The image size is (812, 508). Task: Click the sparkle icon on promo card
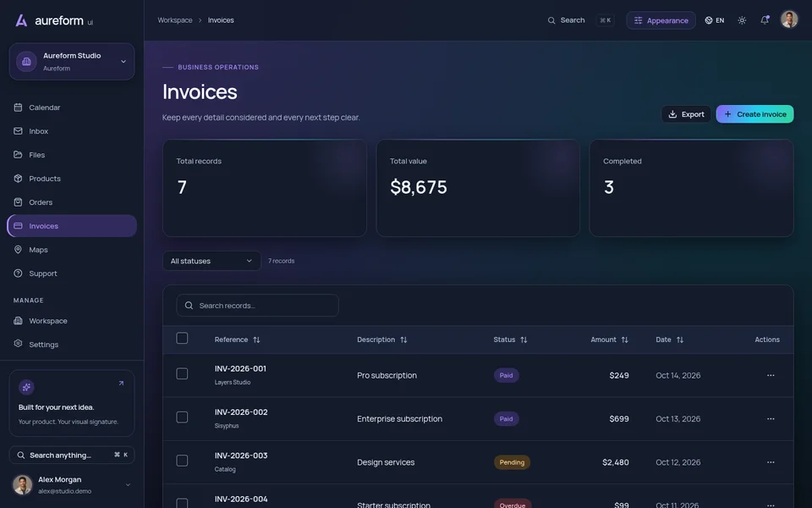pos(26,387)
